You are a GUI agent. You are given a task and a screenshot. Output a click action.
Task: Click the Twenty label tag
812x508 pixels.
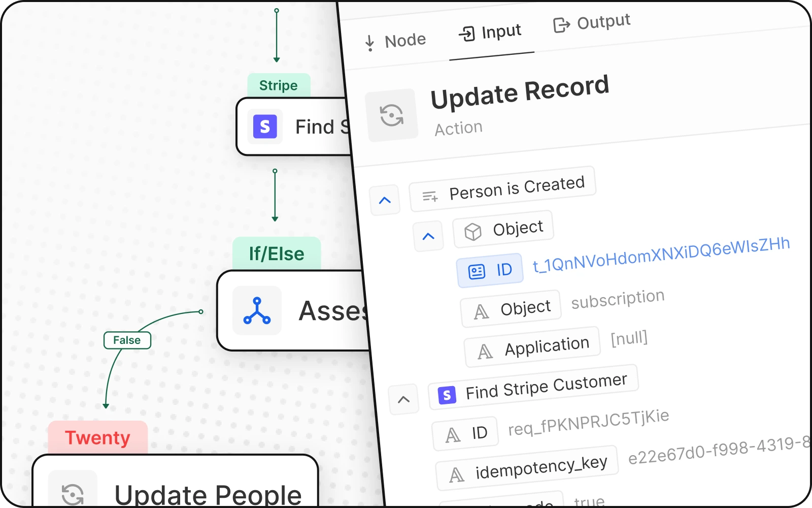click(x=97, y=437)
